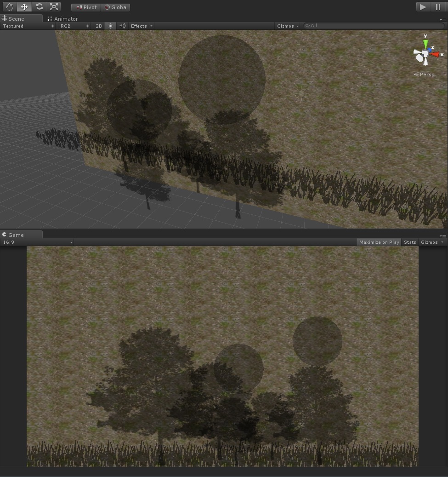Screen dimensions: 448x477
Task: Enable 2D scene view mode
Action: [98, 26]
